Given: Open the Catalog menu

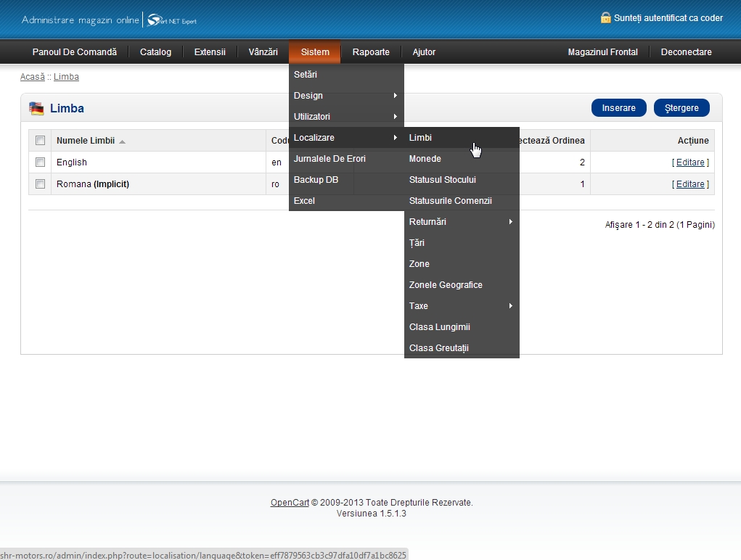Looking at the screenshot, I should click(x=155, y=52).
